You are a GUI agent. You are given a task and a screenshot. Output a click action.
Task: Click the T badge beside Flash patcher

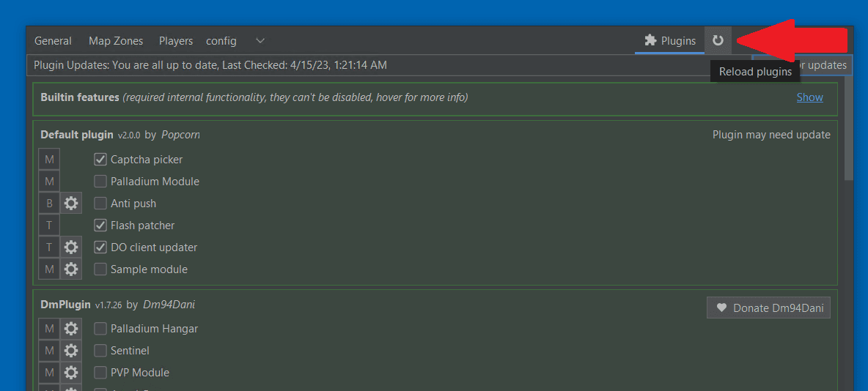pos(49,226)
